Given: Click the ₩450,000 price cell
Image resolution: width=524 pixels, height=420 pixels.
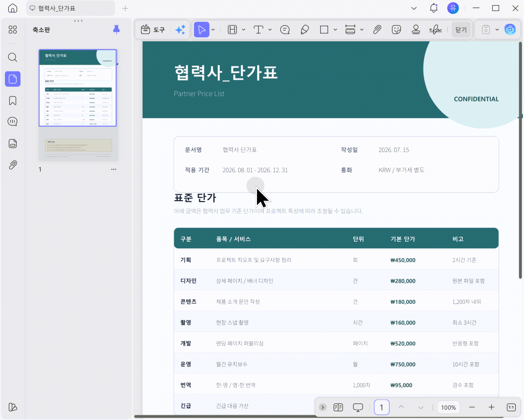Looking at the screenshot, I should 403,260.
